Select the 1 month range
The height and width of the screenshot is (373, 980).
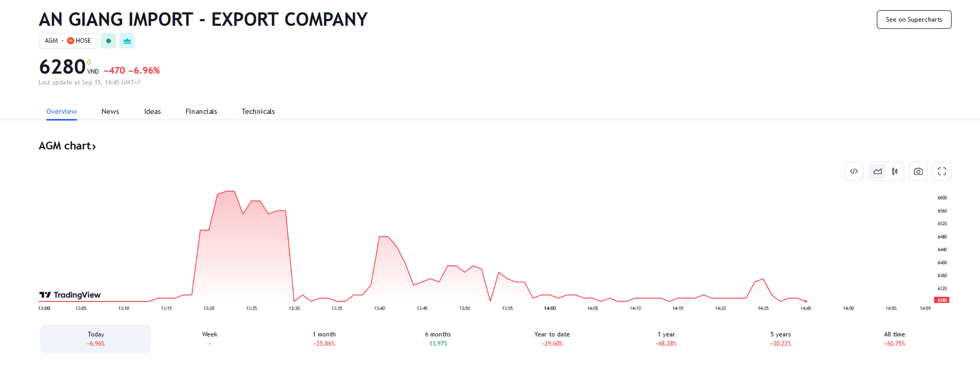pos(324,338)
